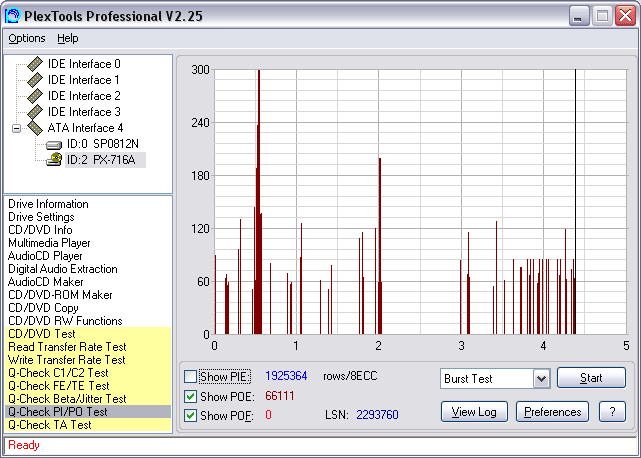The height and width of the screenshot is (458, 641).
Task: Open Multimedia Player function
Action: 49,243
